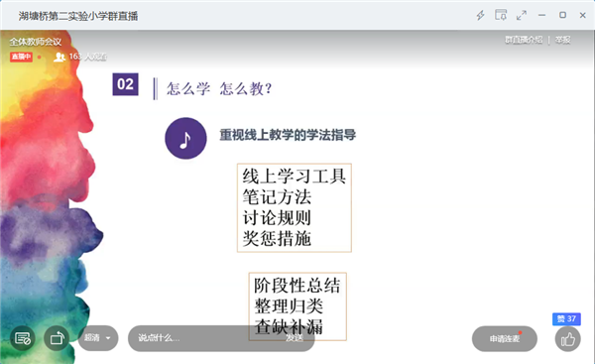
Task: Click the red 直播中 live badge
Action: [x=21, y=57]
